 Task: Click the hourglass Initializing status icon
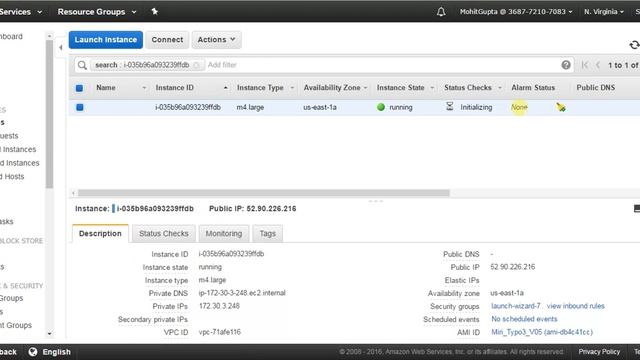[x=449, y=107]
